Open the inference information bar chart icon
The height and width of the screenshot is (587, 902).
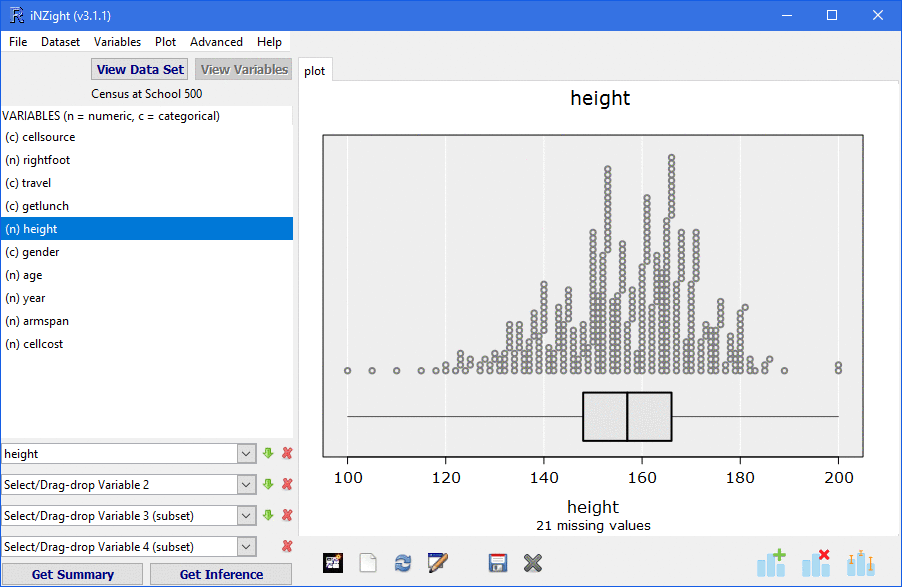point(860,563)
